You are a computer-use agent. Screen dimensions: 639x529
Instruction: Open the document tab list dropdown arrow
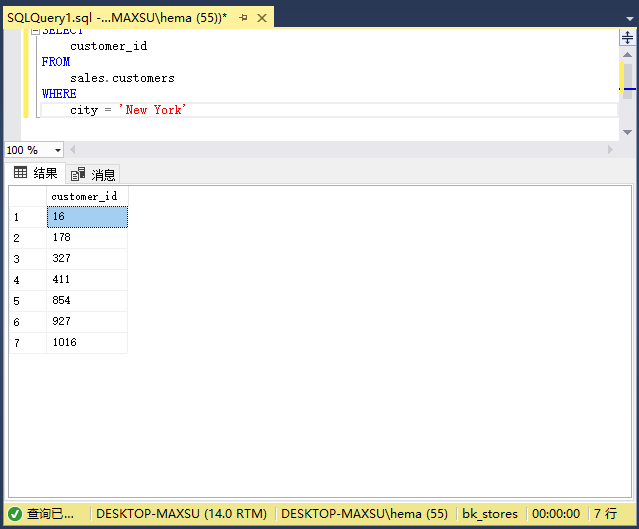tap(630, 19)
